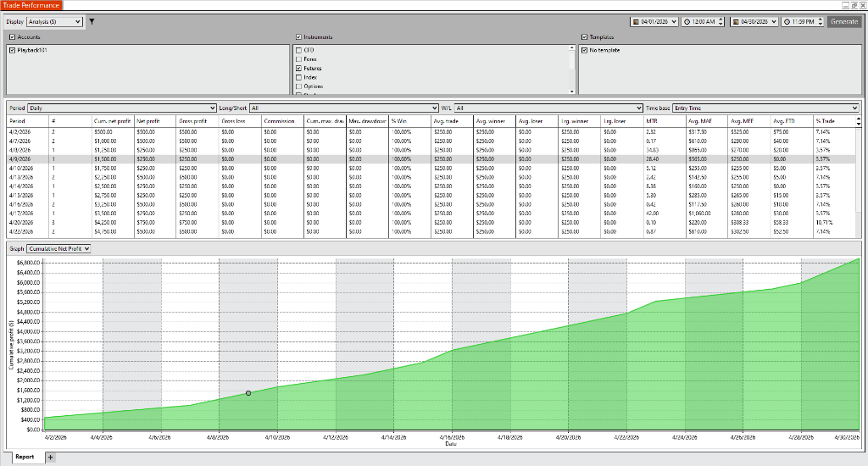Click the start date calendar icon

636,22
